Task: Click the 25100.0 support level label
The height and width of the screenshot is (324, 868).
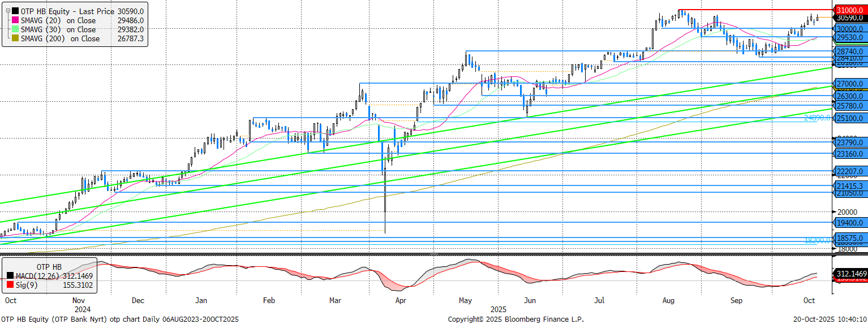Action: point(849,118)
